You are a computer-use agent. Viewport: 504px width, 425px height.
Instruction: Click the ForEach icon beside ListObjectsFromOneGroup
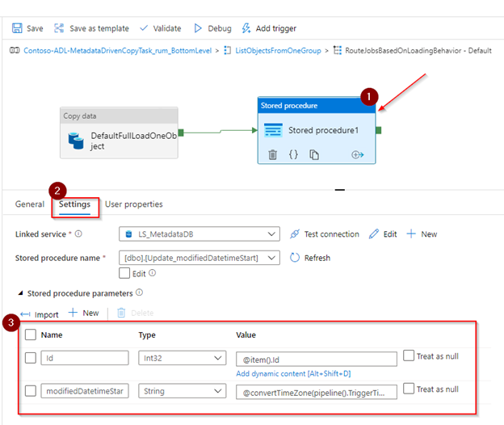click(x=227, y=50)
